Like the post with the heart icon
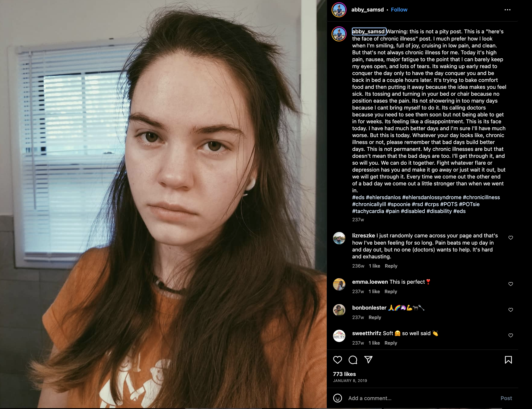 tap(338, 360)
